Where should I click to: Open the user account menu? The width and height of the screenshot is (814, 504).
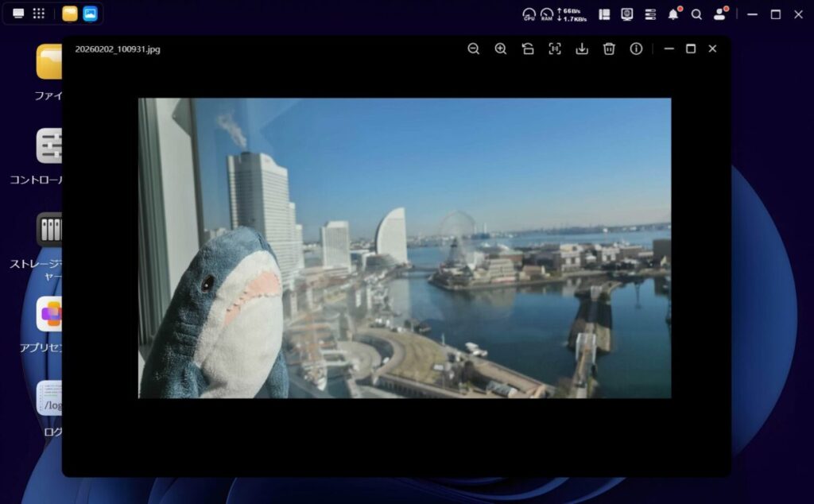pos(719,14)
